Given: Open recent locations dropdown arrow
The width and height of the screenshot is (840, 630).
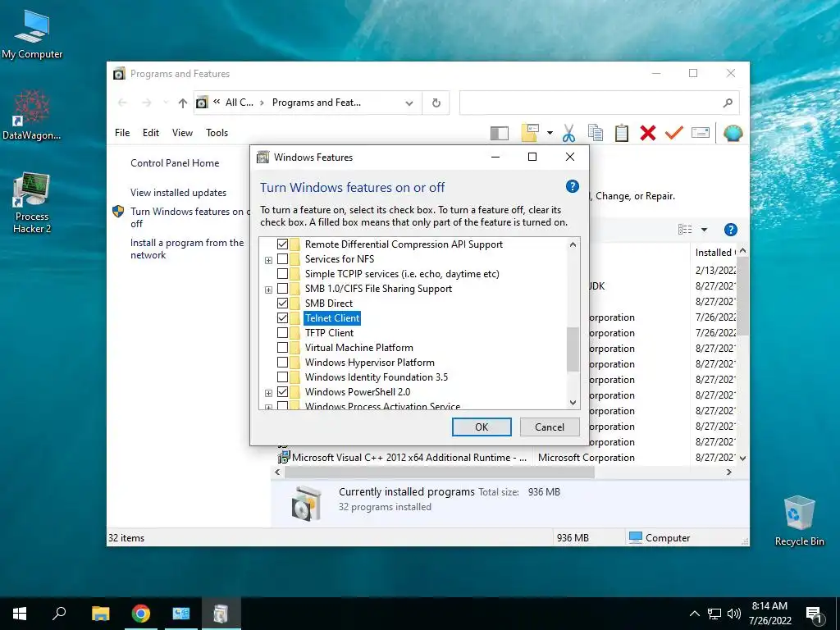Looking at the screenshot, I should (166, 103).
